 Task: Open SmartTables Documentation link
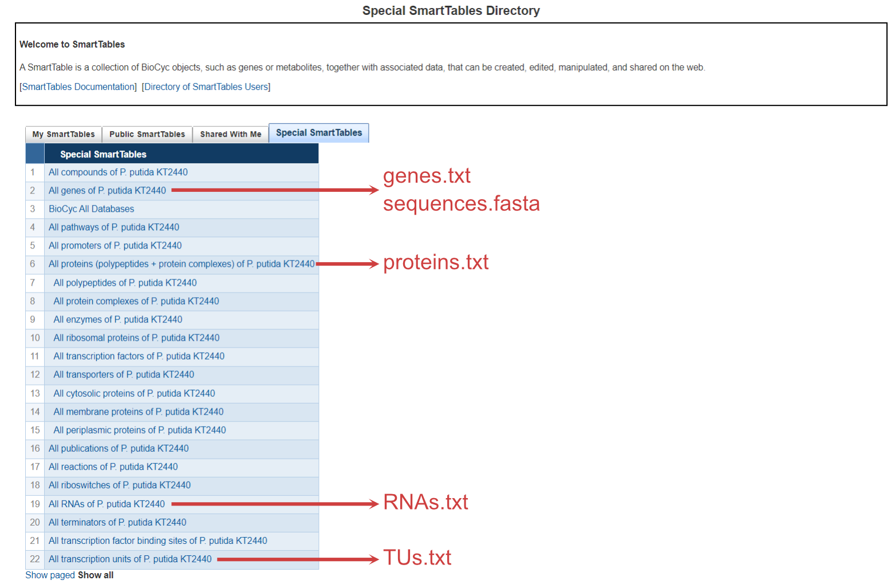78,87
